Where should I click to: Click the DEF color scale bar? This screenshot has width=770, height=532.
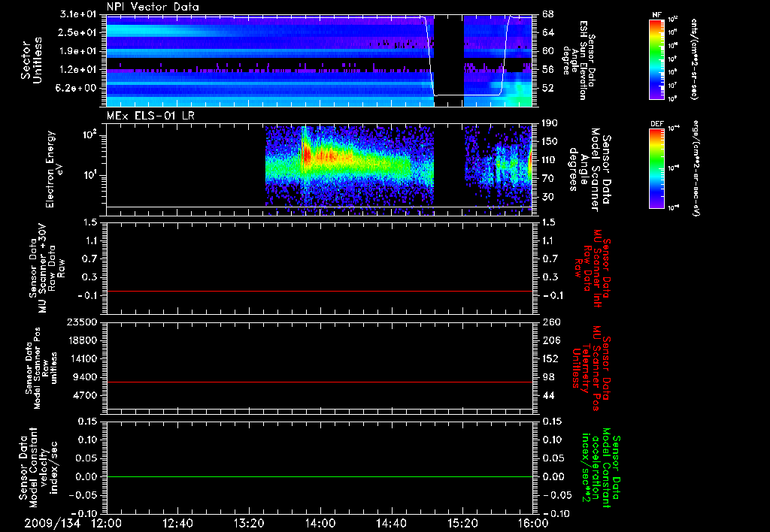point(657,168)
